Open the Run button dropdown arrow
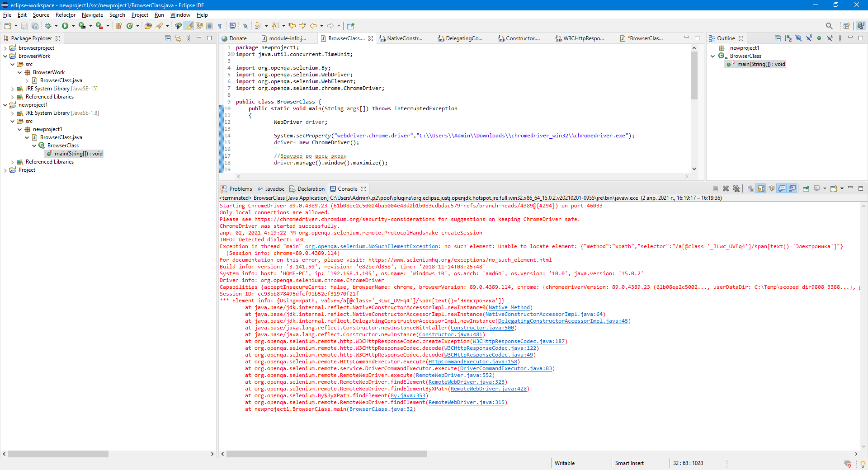This screenshot has width=868, height=470. coord(73,26)
